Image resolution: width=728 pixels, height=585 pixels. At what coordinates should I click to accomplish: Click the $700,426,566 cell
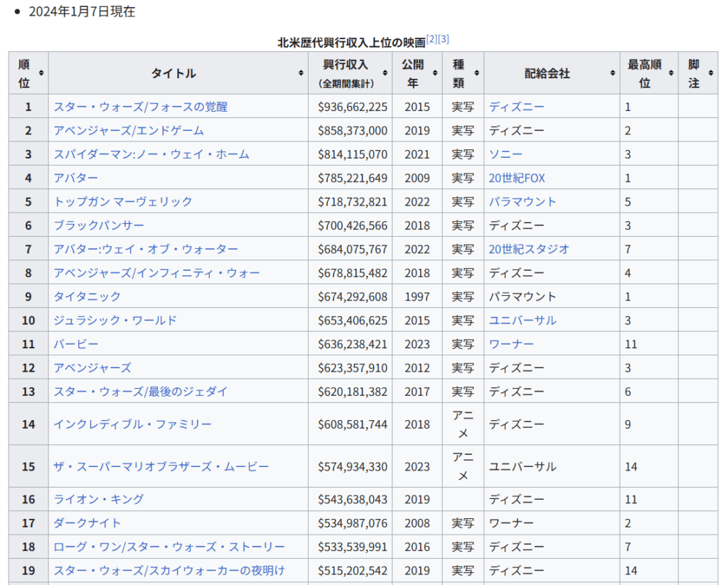point(353,225)
